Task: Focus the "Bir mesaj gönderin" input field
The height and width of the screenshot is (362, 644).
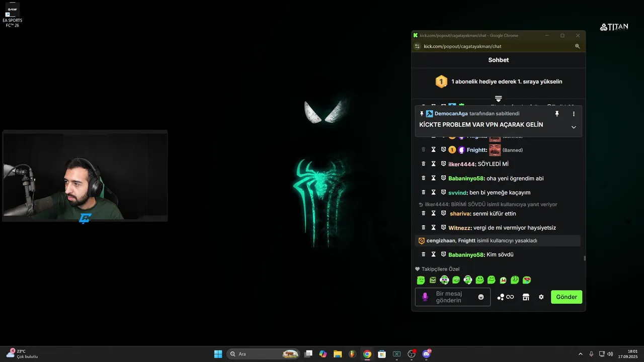Action: click(453, 297)
